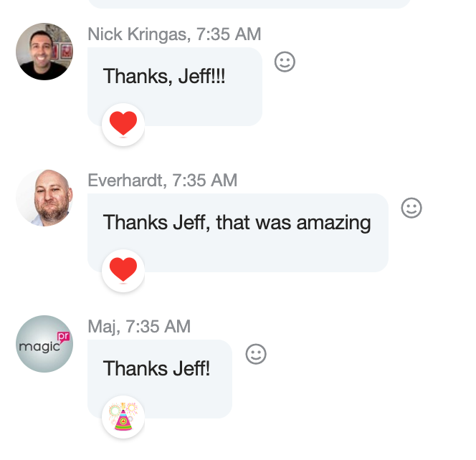Click the sender name Nick Kringas
Viewport: 476px width, 460px height.
137,34
